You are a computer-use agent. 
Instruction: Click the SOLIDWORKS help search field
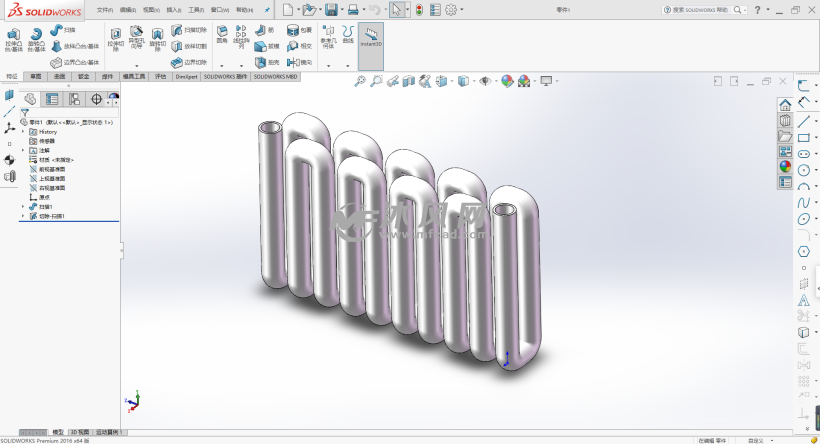click(x=702, y=9)
